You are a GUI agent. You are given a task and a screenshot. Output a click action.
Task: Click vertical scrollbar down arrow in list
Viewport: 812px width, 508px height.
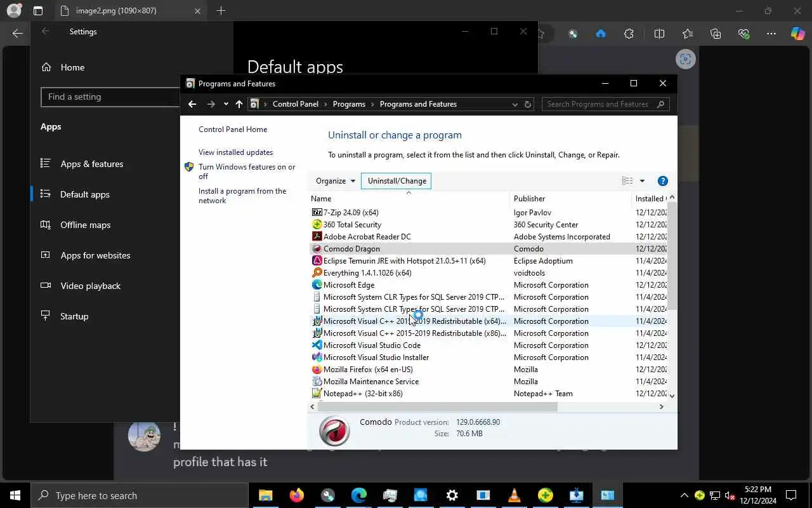tap(672, 396)
